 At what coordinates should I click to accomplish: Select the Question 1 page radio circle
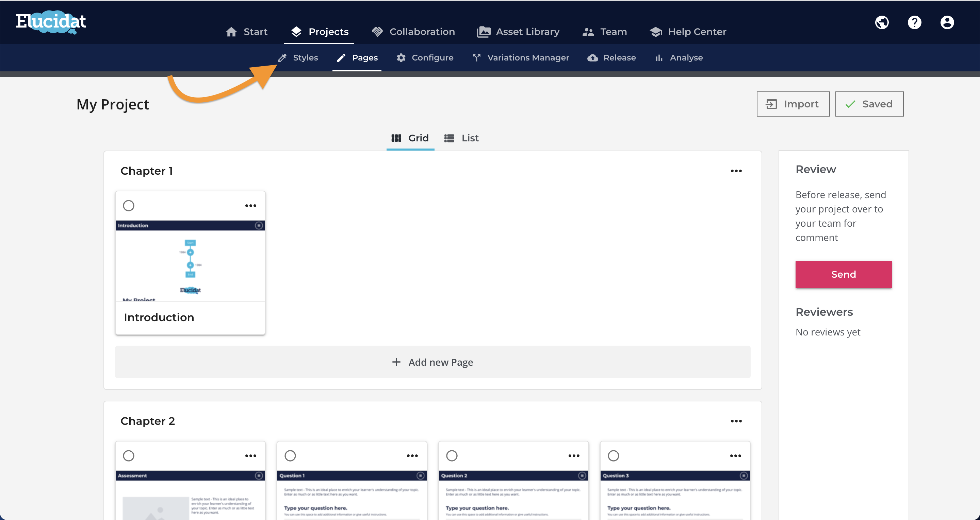point(290,456)
